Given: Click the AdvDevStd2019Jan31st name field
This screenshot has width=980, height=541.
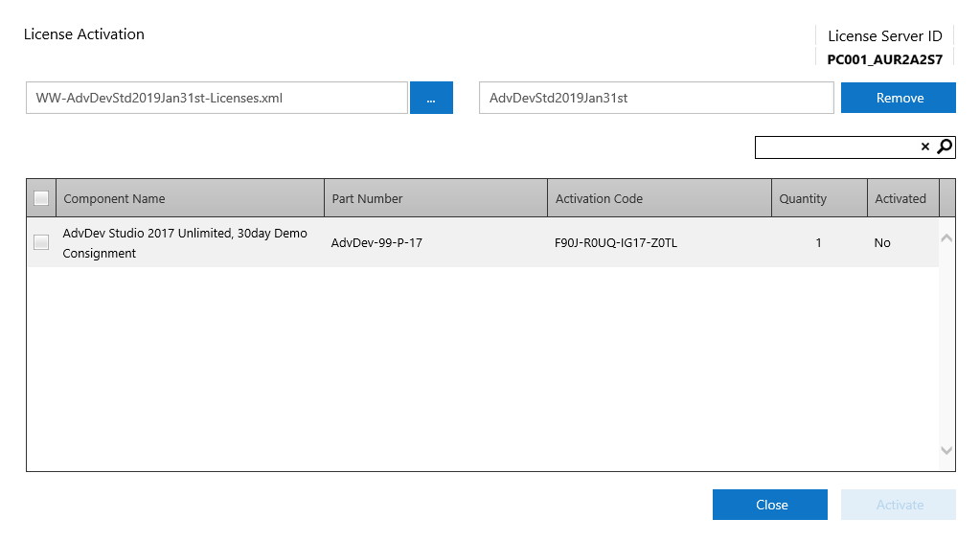Looking at the screenshot, I should point(656,98).
